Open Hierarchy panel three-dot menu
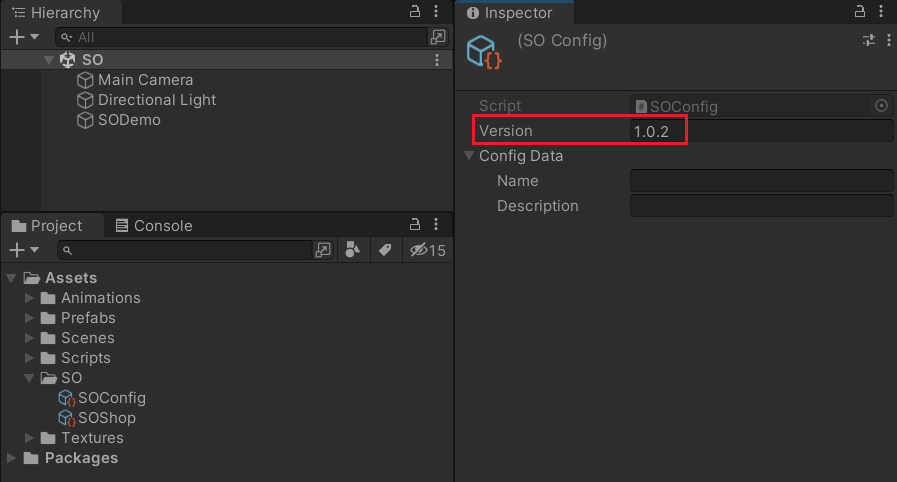This screenshot has height=482, width=897. (436, 11)
